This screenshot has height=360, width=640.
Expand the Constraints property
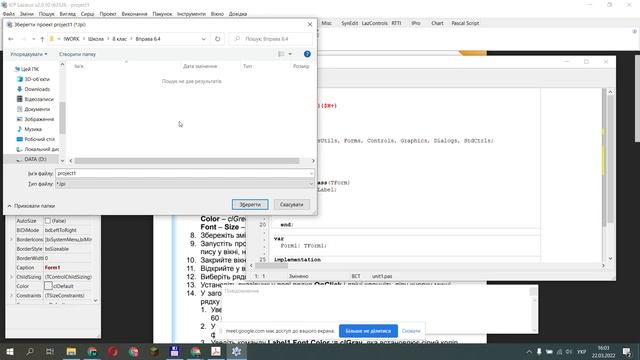(11, 296)
